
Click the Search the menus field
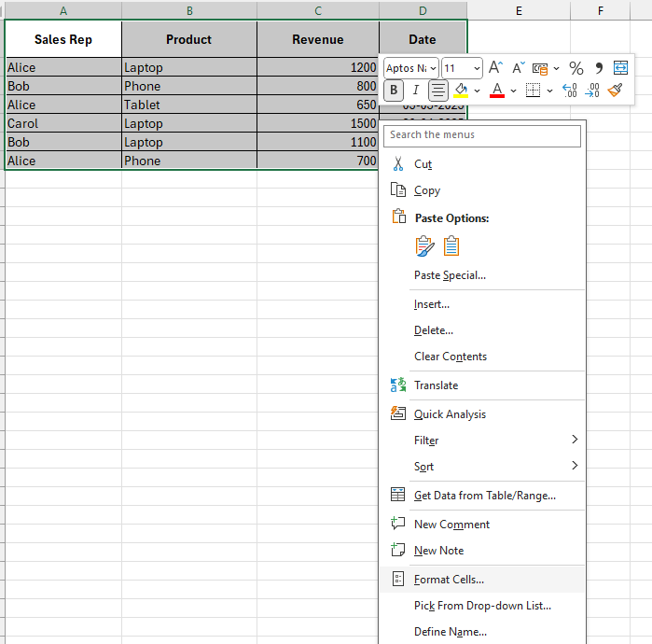click(x=482, y=135)
